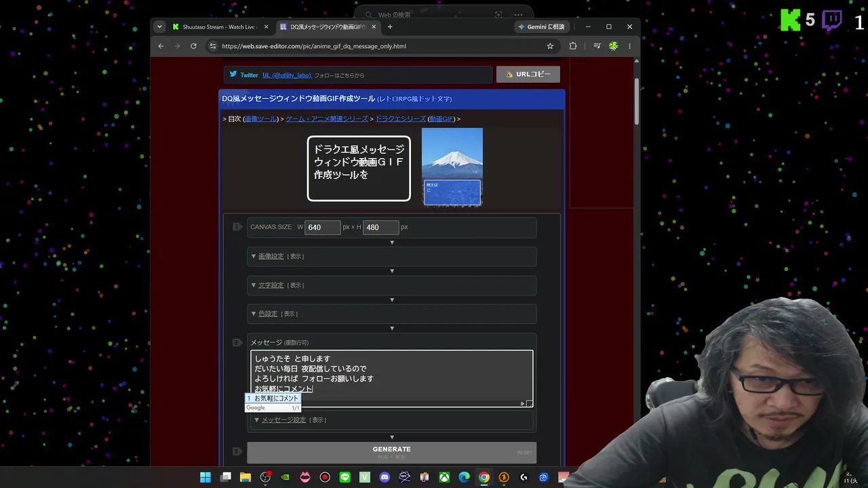Bookmark this page with the star

coord(550,46)
